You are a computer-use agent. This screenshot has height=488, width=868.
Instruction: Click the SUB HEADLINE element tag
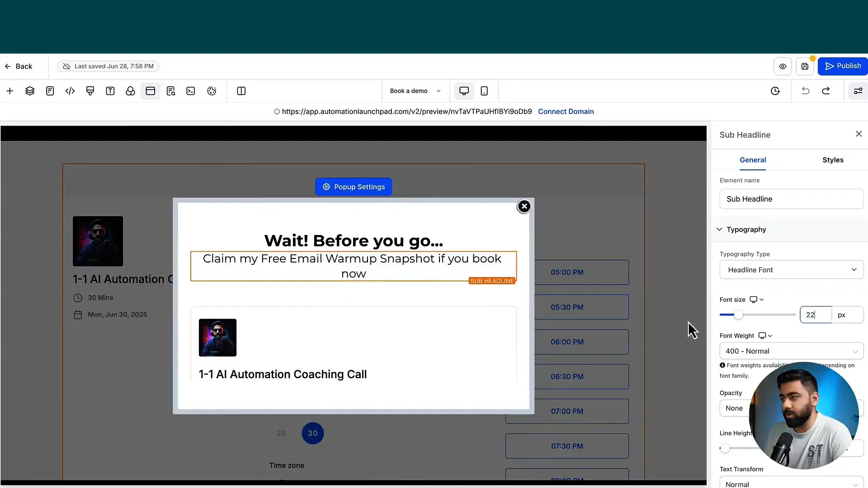pos(492,281)
